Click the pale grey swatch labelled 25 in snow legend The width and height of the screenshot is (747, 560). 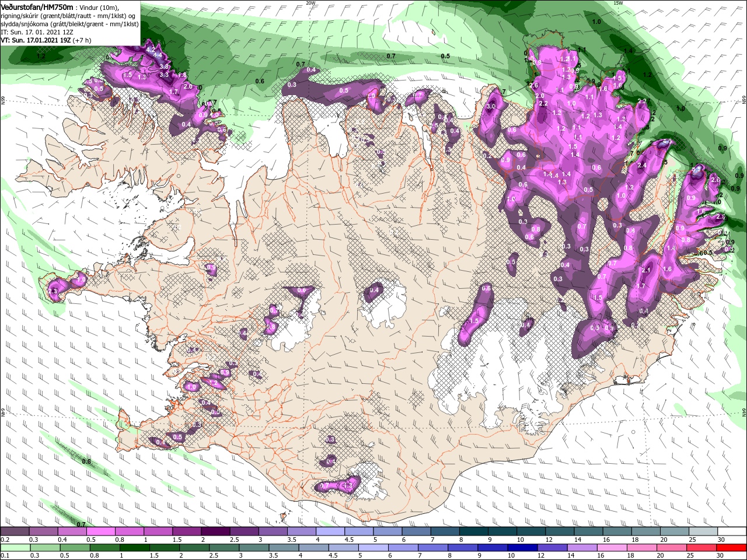(x=703, y=531)
